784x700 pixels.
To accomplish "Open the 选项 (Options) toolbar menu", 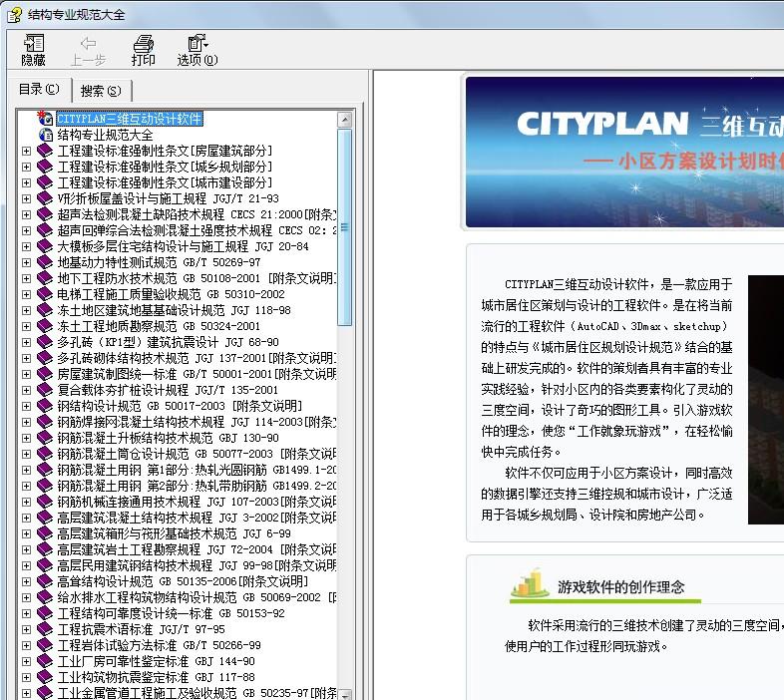I will point(197,50).
